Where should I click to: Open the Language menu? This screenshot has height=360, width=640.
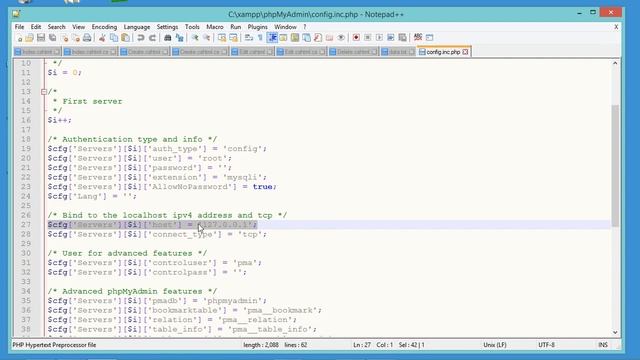[x=137, y=27]
